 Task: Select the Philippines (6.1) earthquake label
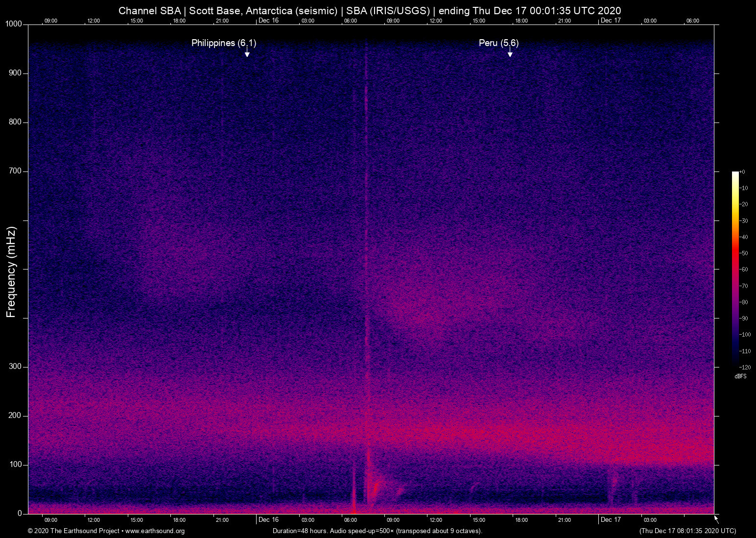click(223, 43)
